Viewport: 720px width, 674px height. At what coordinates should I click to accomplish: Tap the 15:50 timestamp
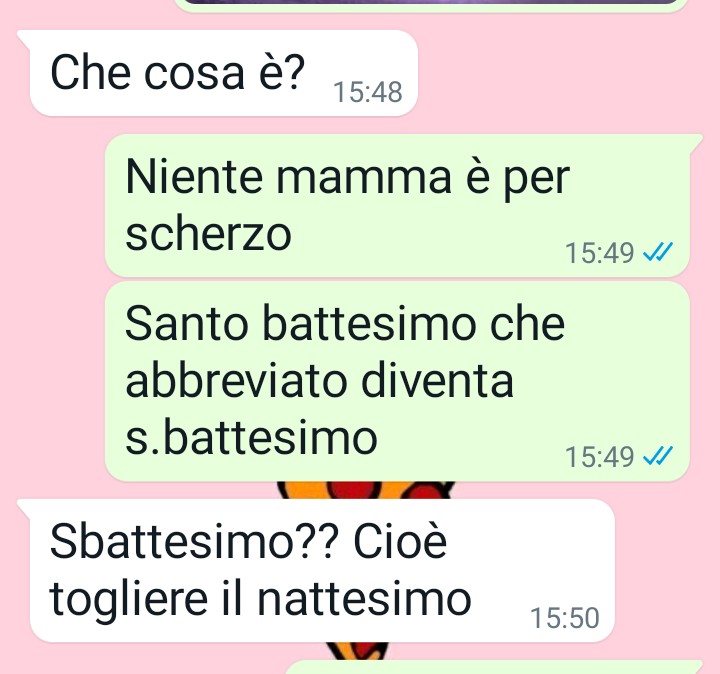coord(565,618)
